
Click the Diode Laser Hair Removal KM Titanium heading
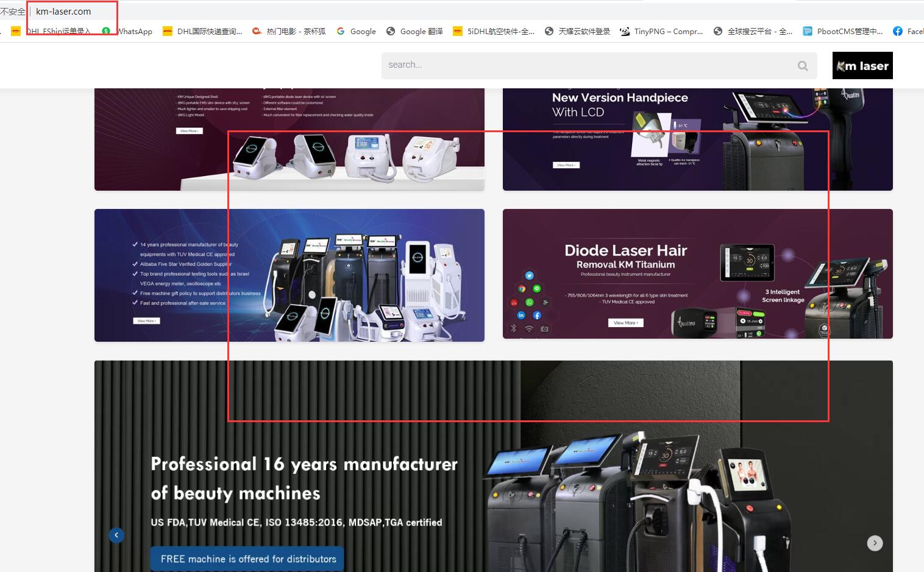tap(626, 256)
